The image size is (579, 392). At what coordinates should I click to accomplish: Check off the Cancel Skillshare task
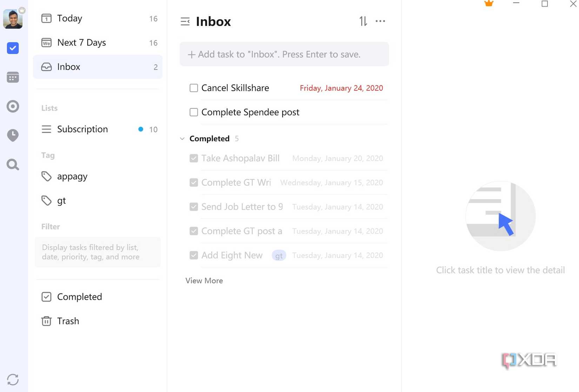pyautogui.click(x=194, y=88)
